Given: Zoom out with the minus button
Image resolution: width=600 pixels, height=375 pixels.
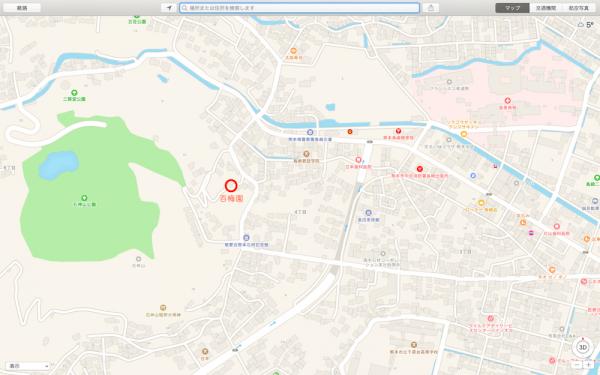Looking at the screenshot, I should coord(578,365).
